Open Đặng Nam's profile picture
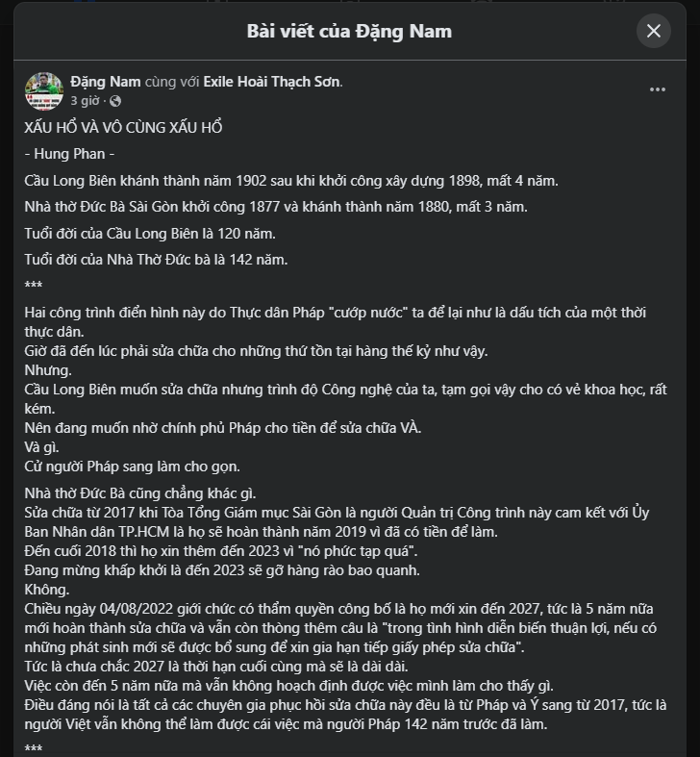The width and height of the screenshot is (700, 757). (44, 90)
